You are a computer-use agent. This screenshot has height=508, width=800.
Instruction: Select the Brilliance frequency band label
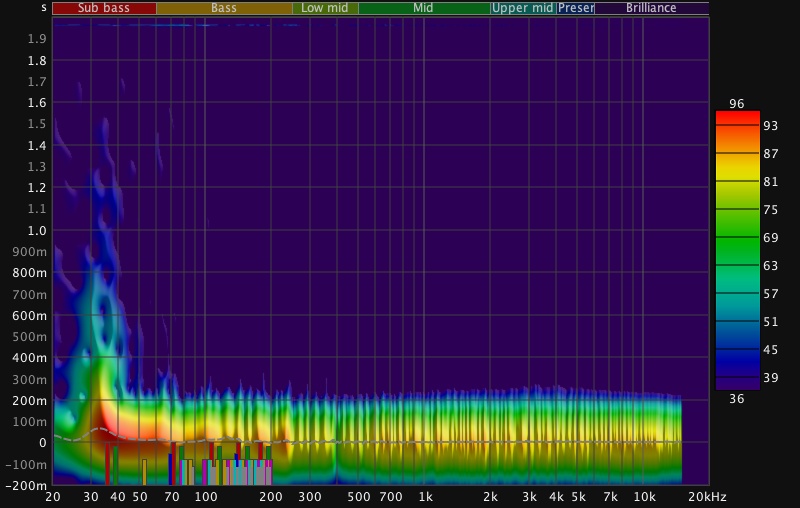click(x=651, y=8)
